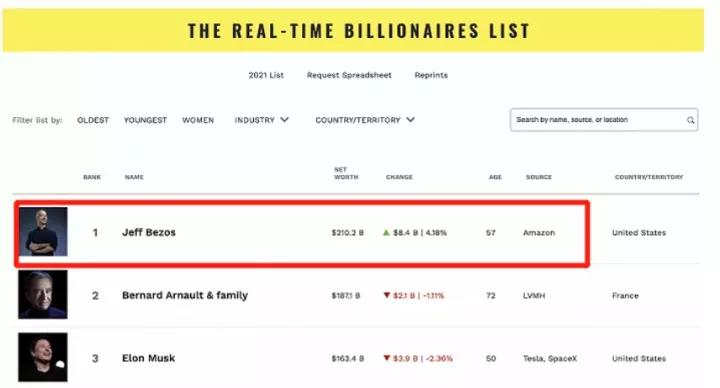This screenshot has width=720, height=388.
Task: Expand the Industry filter dropdown
Action: (x=261, y=120)
